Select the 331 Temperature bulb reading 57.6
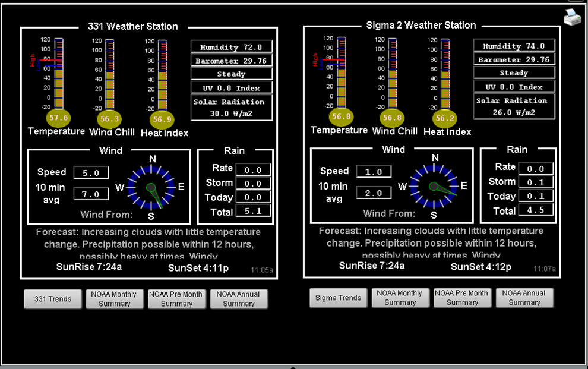The width and height of the screenshot is (588, 369). tap(58, 118)
